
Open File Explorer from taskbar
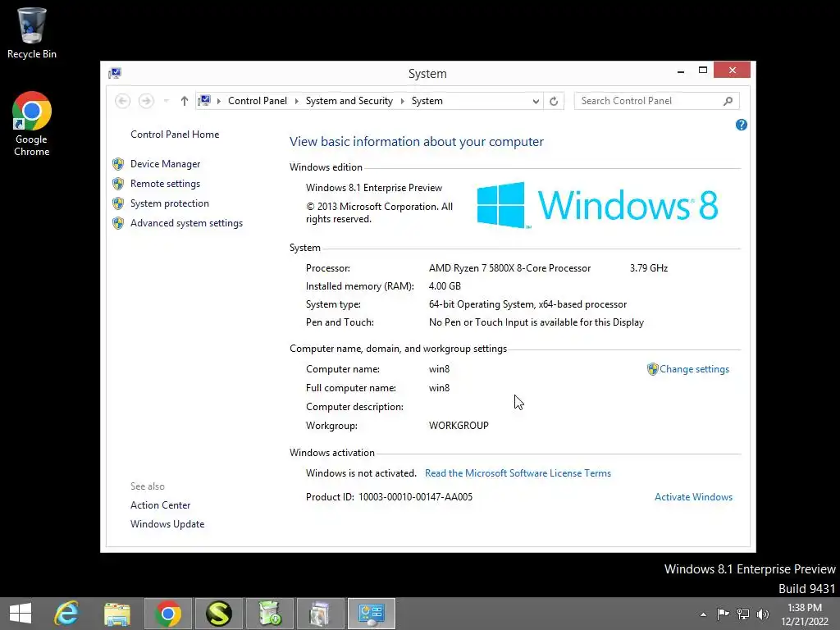pos(116,614)
